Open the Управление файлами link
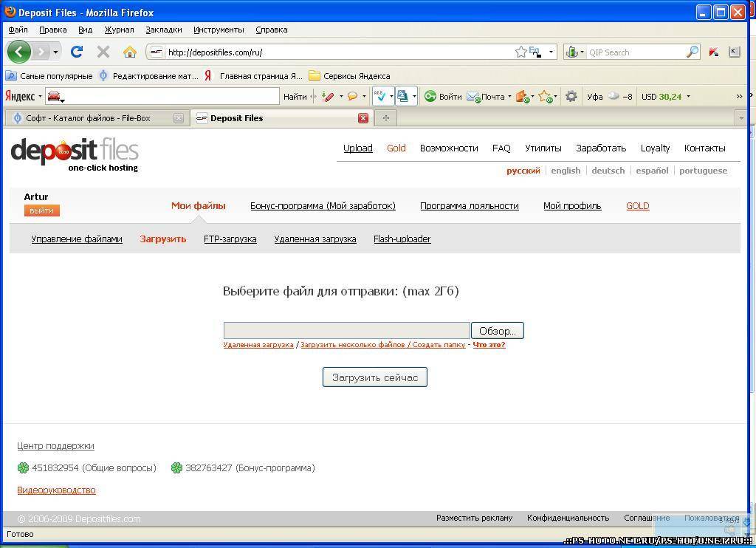The width and height of the screenshot is (756, 548). (x=77, y=239)
